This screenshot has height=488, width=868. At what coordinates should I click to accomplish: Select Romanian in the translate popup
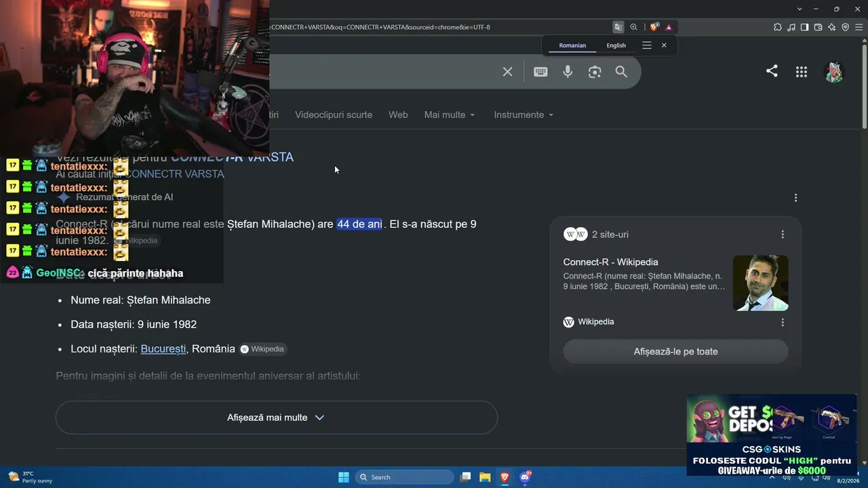tap(572, 45)
